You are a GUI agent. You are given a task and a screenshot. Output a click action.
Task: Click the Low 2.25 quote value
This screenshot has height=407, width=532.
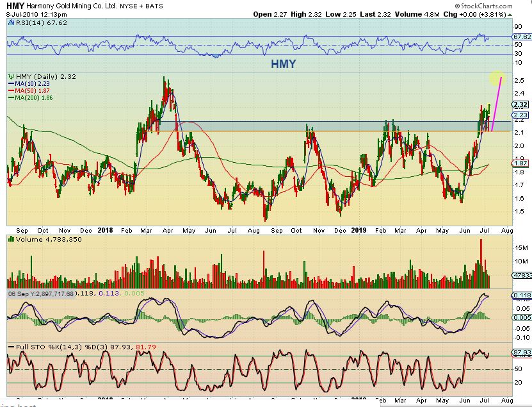(x=341, y=14)
